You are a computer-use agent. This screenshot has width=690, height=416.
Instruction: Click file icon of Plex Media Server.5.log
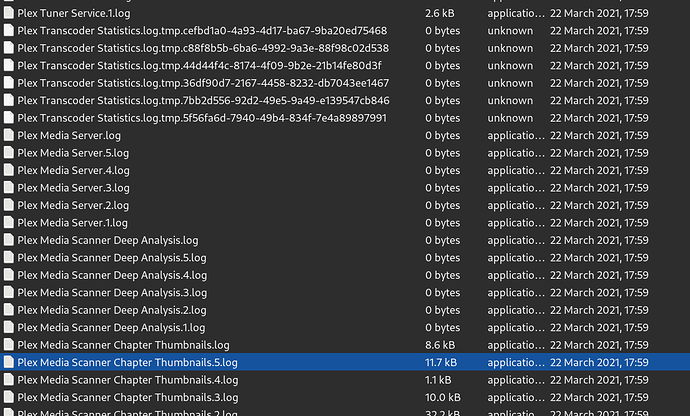click(8, 153)
